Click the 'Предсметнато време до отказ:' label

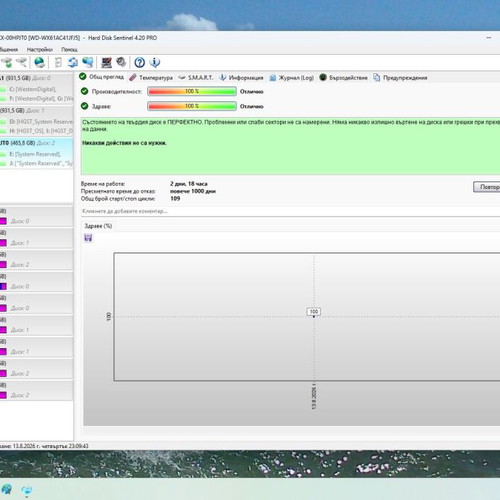click(x=118, y=191)
